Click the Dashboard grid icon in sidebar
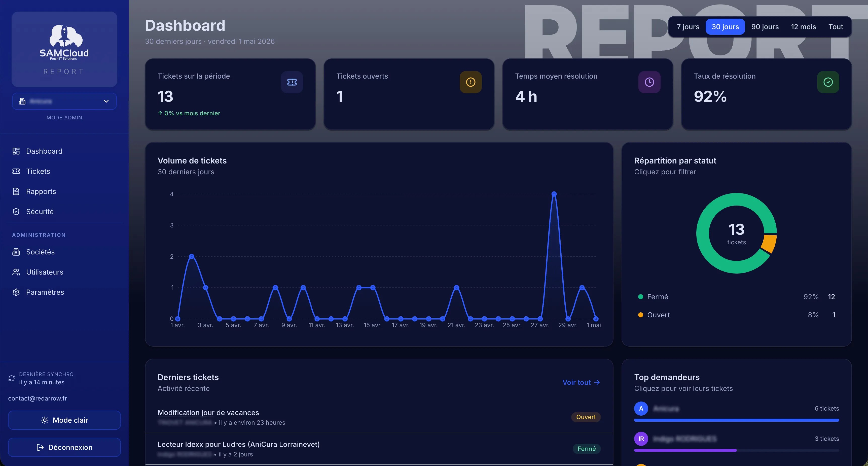The image size is (868, 466). [x=16, y=151]
